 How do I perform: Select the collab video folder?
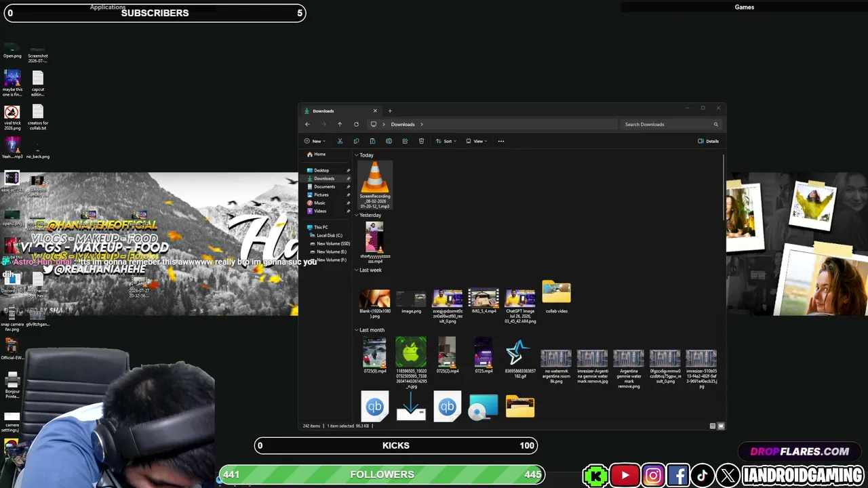tap(557, 298)
